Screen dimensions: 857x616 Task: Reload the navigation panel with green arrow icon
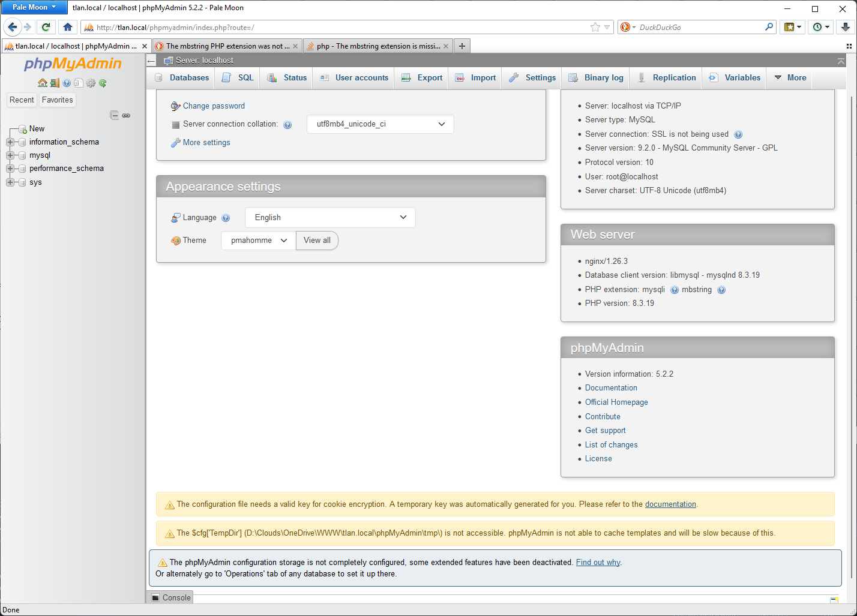point(103,83)
